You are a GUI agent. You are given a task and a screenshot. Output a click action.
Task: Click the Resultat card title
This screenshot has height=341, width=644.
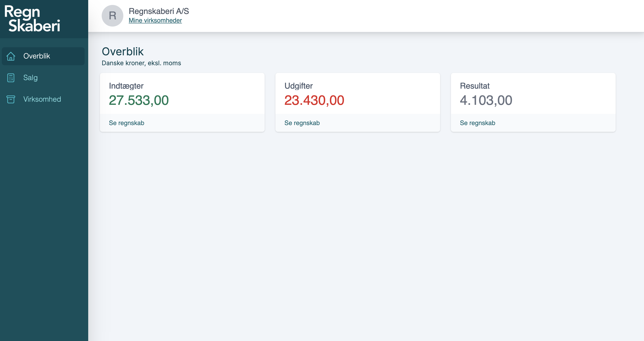click(x=475, y=86)
